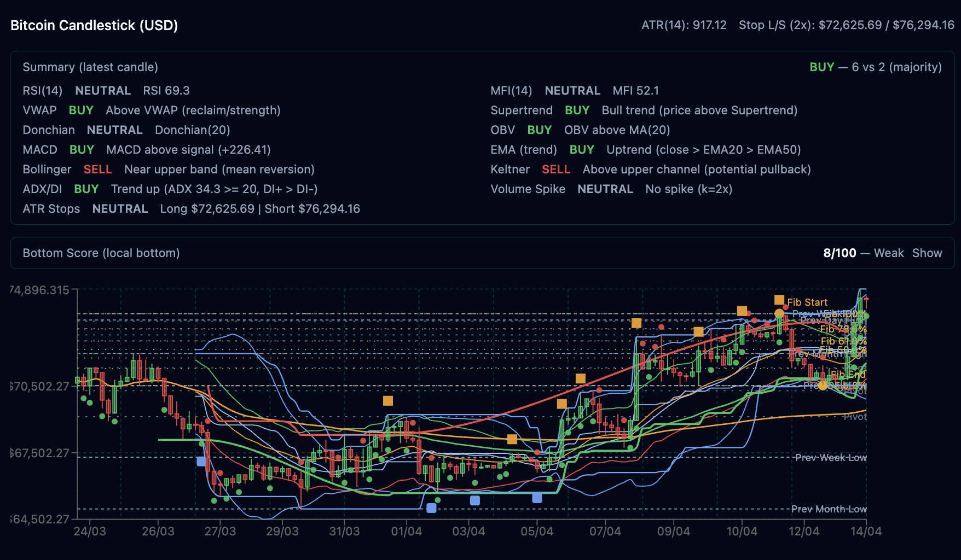
Task: Click the BUY majority verdict text
Action: pyautogui.click(x=821, y=67)
